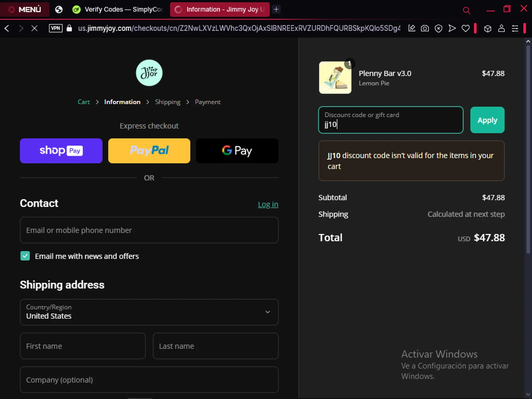532x399 pixels.
Task: Switch to the Verify Codes — SimplyCodes tab
Action: (x=118, y=10)
